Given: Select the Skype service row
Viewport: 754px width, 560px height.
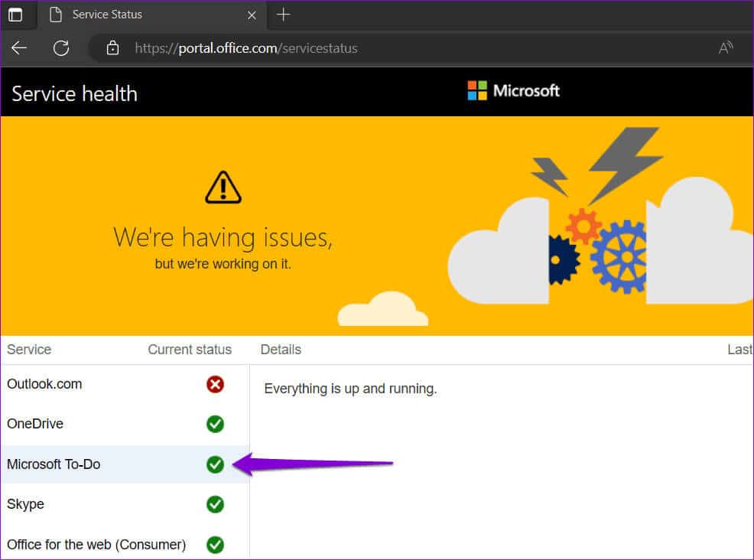Looking at the screenshot, I should coord(125,504).
